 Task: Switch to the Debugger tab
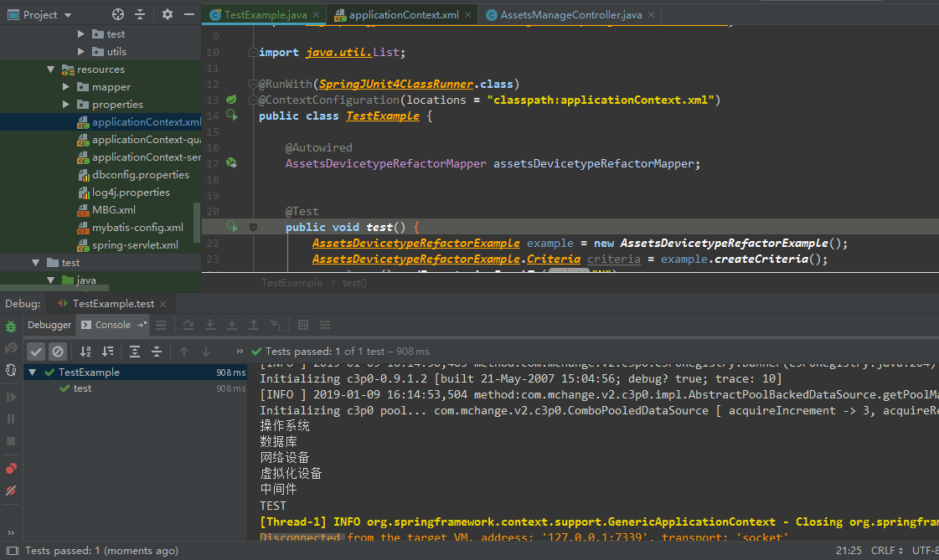point(49,325)
